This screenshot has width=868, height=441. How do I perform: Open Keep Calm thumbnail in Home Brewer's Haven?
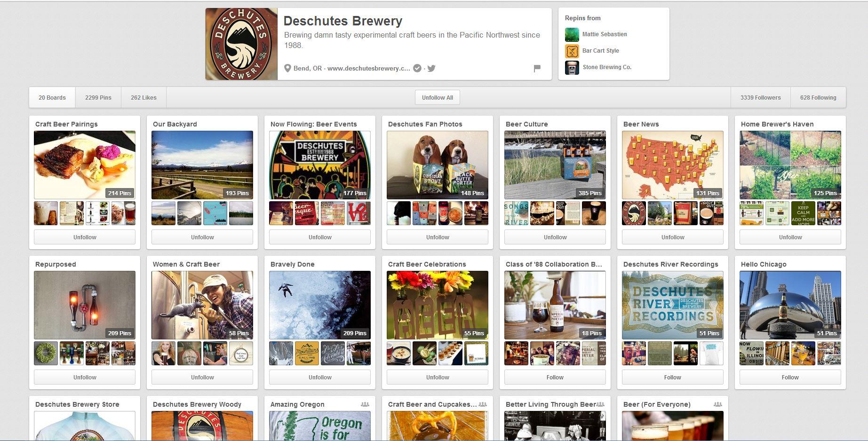803,213
